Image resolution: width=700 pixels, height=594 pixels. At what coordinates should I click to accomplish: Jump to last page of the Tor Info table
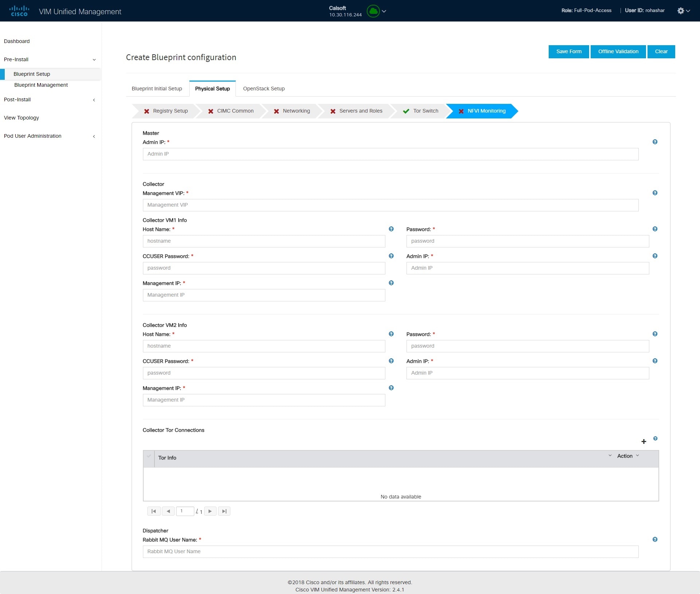coord(224,511)
